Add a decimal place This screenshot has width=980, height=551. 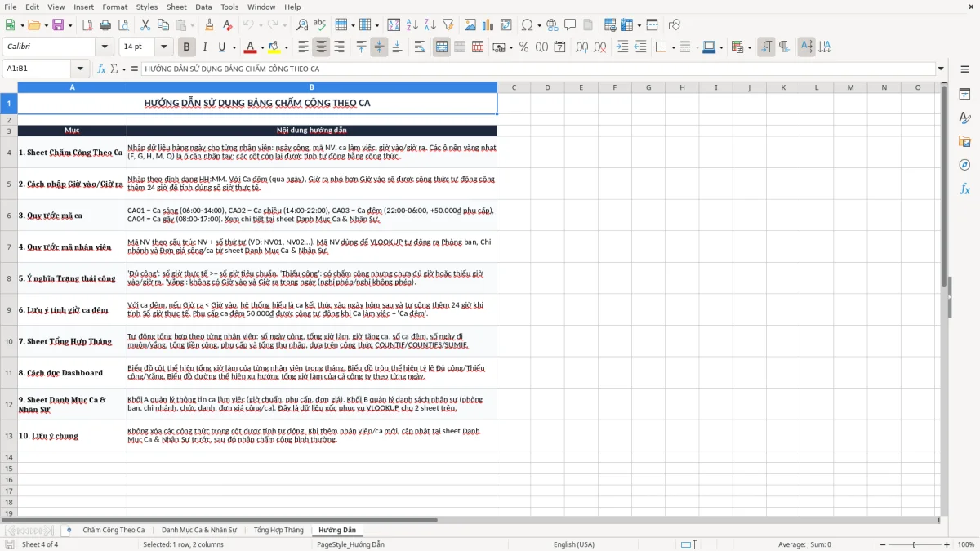coord(582,47)
